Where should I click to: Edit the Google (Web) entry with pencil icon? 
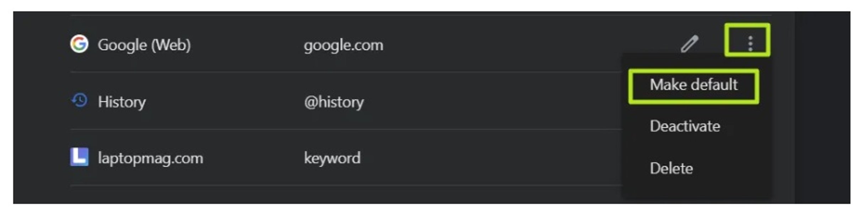[689, 44]
